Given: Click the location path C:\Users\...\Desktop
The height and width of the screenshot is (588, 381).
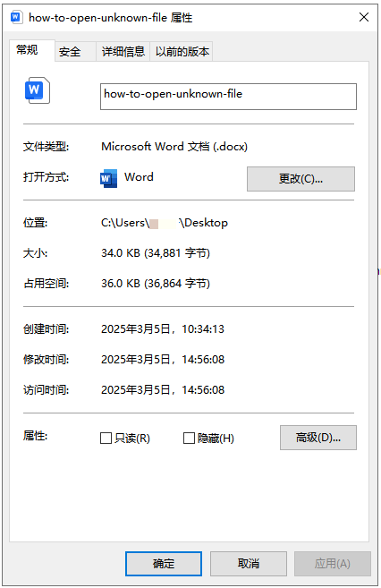Looking at the screenshot, I should (x=165, y=223).
